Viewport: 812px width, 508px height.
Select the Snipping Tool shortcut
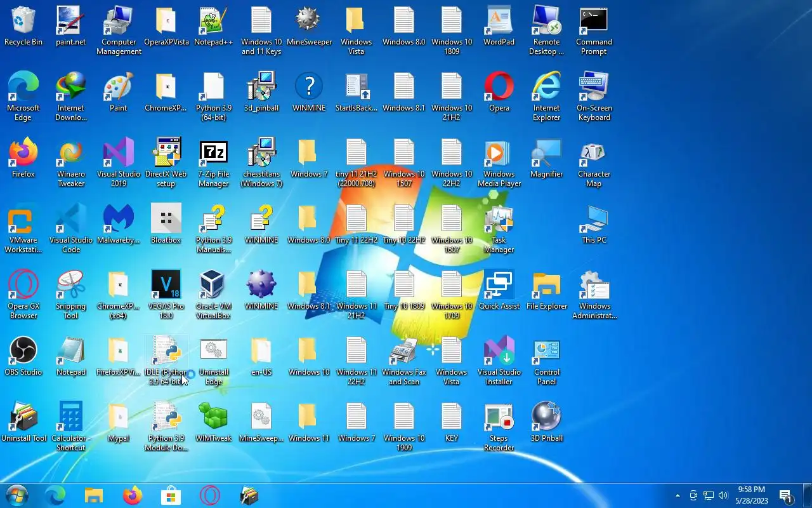click(x=71, y=295)
